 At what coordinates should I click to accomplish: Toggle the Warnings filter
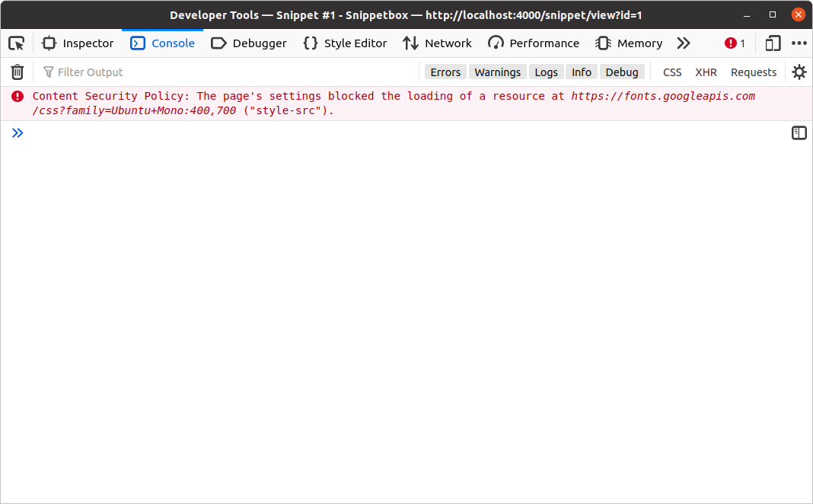click(497, 72)
